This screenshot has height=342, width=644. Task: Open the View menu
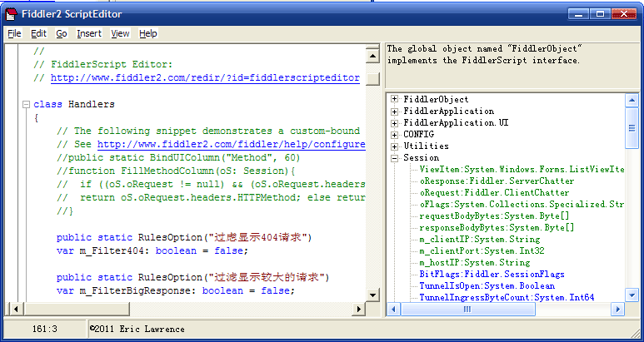120,33
